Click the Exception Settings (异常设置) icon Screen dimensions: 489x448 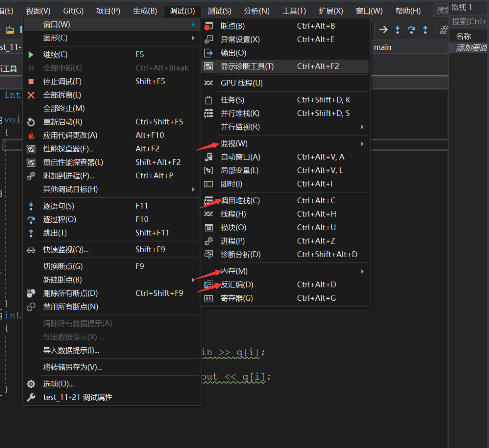coord(208,39)
